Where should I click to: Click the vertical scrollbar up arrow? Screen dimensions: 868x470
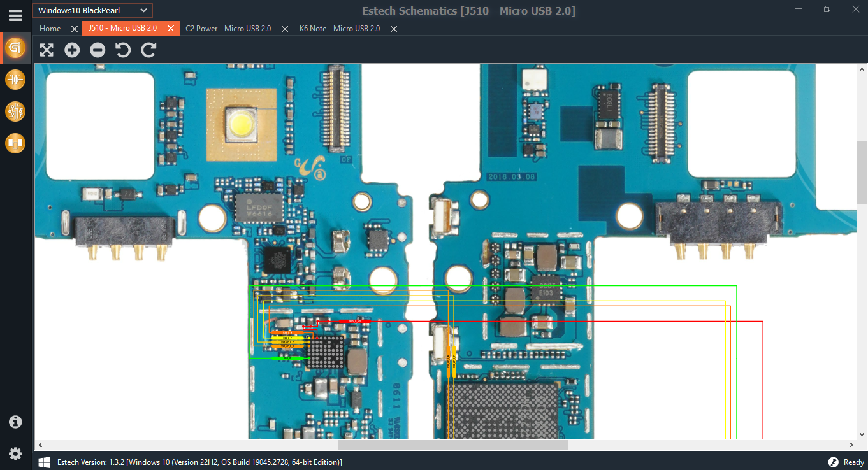tap(862, 68)
